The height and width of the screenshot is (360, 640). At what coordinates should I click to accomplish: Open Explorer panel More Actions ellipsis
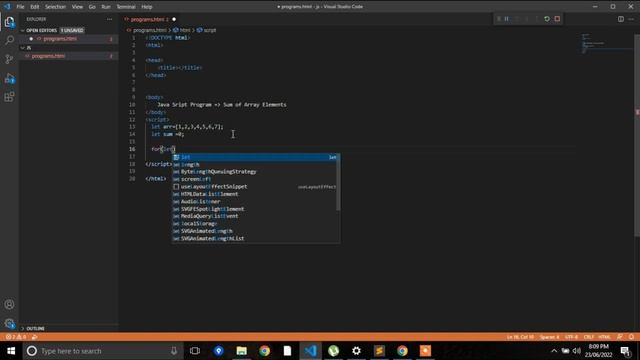coord(109,19)
